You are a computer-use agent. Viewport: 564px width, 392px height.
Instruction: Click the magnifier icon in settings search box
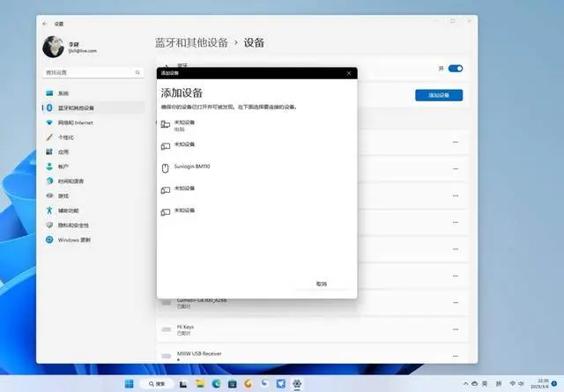[137, 72]
